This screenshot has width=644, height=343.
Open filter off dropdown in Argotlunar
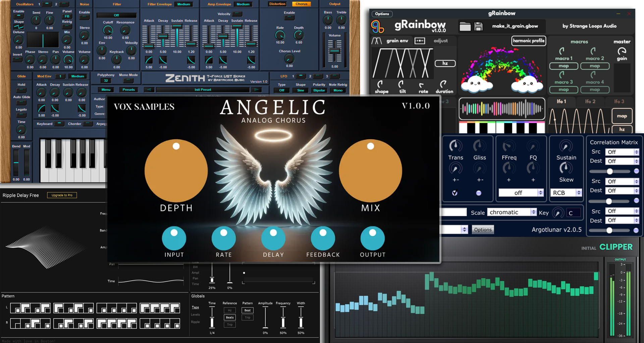pyautogui.click(x=521, y=193)
